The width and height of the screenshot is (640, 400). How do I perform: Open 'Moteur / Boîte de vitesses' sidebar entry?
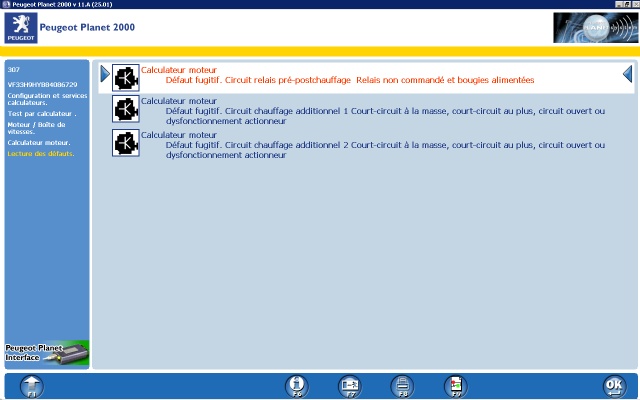point(36,128)
